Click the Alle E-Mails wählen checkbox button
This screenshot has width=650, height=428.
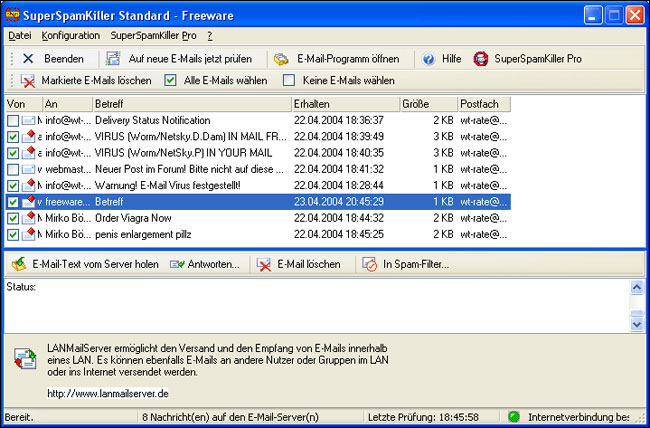tap(170, 80)
